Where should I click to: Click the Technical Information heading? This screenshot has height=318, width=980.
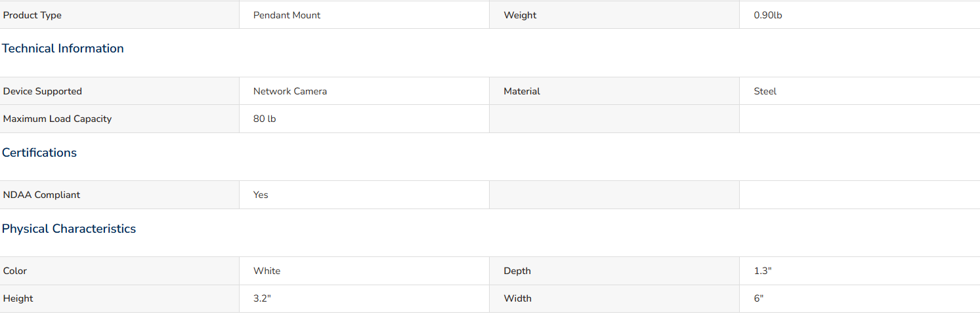point(63,49)
